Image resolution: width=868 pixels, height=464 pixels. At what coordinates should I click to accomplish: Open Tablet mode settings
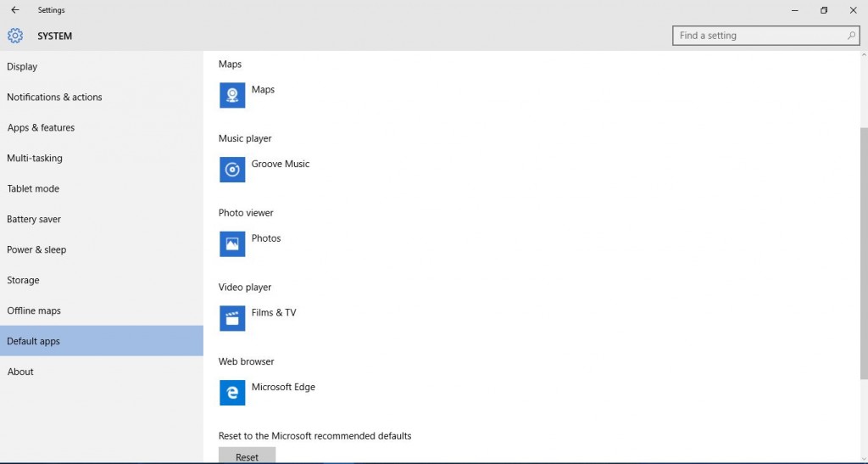coord(102,188)
